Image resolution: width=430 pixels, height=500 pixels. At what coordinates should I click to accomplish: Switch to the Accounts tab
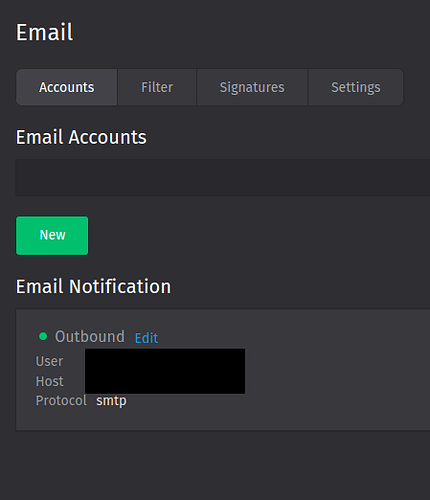pos(67,87)
